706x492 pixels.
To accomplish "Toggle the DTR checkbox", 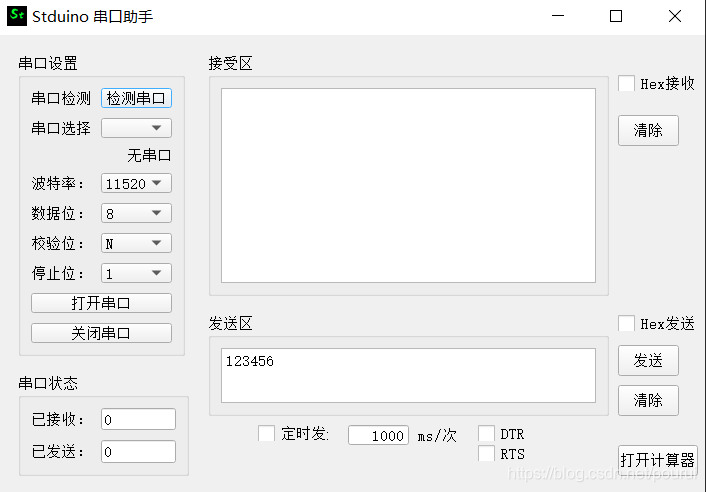I will click(486, 434).
